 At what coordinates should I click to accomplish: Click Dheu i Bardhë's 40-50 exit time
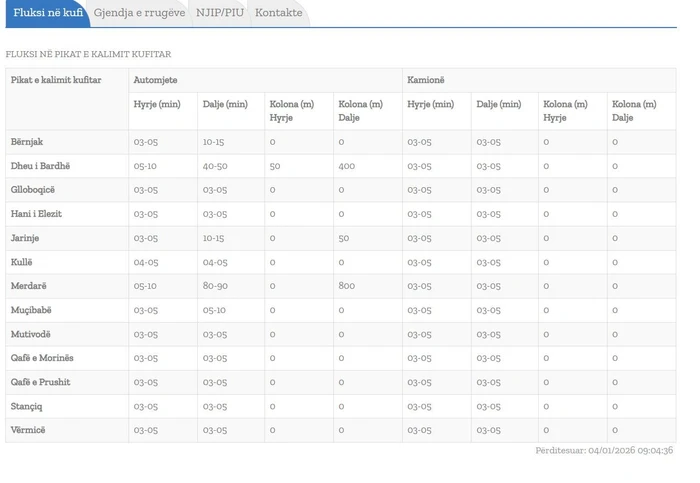point(215,166)
